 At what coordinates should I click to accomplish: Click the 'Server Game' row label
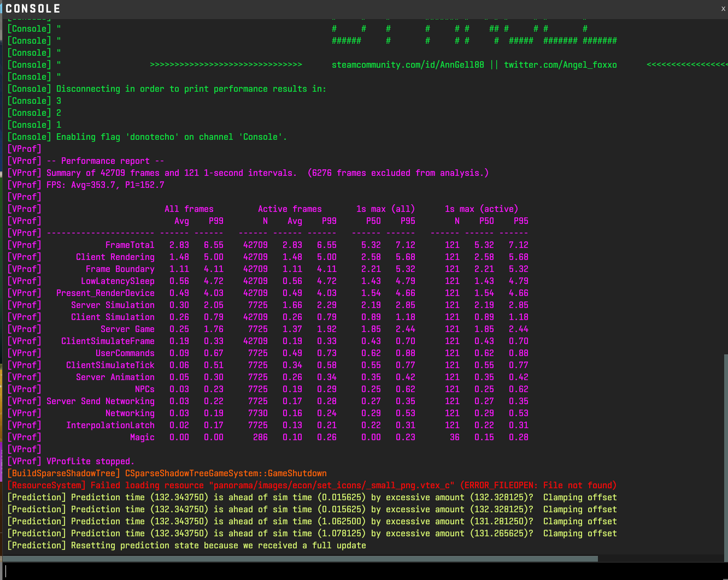point(127,329)
